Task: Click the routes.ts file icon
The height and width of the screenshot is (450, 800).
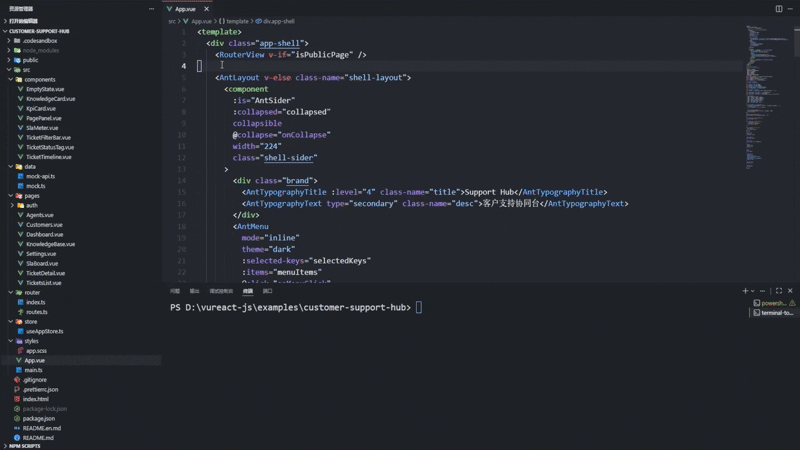Action: (x=20, y=312)
